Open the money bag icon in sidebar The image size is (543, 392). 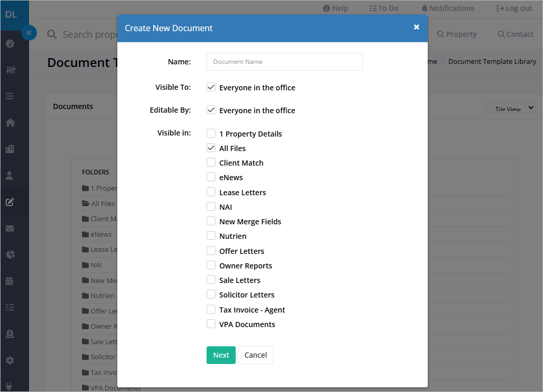10,333
